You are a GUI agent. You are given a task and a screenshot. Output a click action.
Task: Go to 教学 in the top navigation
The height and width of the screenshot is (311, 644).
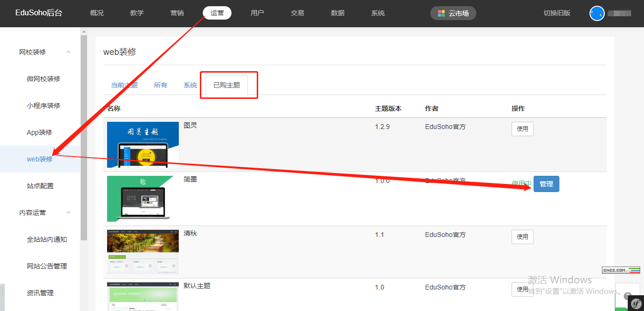(x=137, y=13)
